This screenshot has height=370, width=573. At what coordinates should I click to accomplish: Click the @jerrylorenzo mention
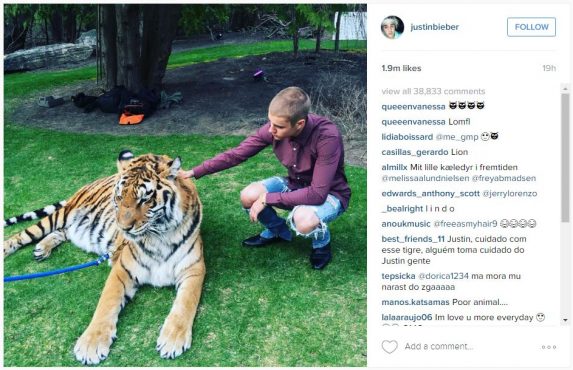point(510,193)
